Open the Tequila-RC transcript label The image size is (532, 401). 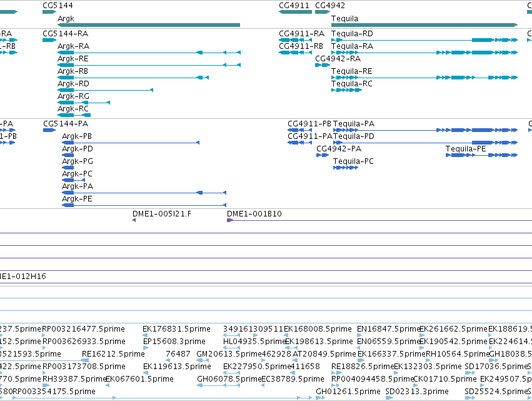point(351,84)
